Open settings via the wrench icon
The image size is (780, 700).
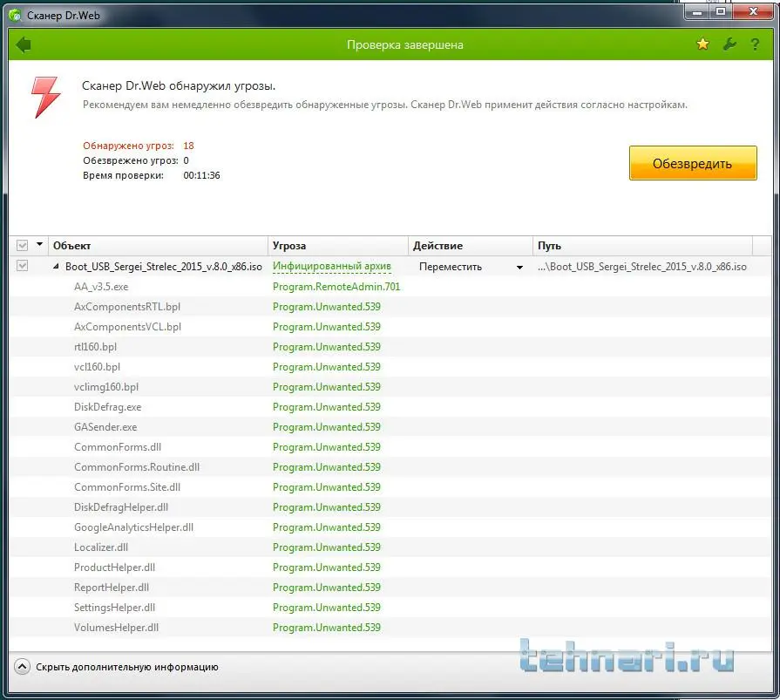pyautogui.click(x=729, y=44)
